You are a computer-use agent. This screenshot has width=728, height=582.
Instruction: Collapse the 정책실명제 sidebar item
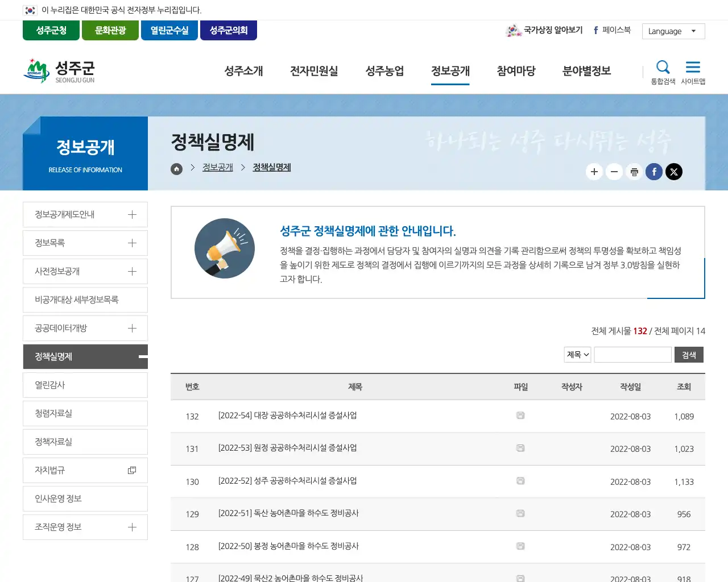[x=143, y=356]
